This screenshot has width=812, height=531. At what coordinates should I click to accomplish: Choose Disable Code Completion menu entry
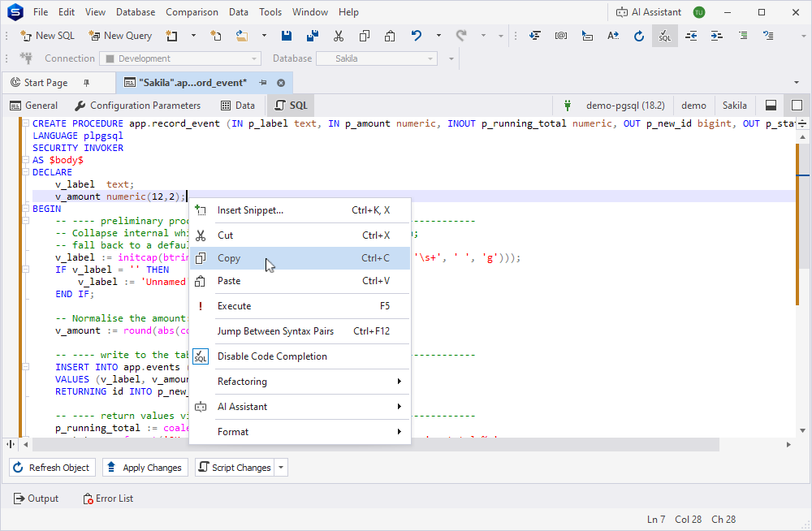point(300,356)
